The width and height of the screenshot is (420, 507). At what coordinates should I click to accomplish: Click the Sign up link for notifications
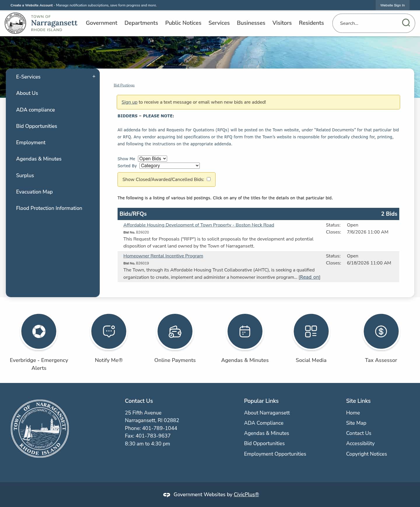point(129,102)
